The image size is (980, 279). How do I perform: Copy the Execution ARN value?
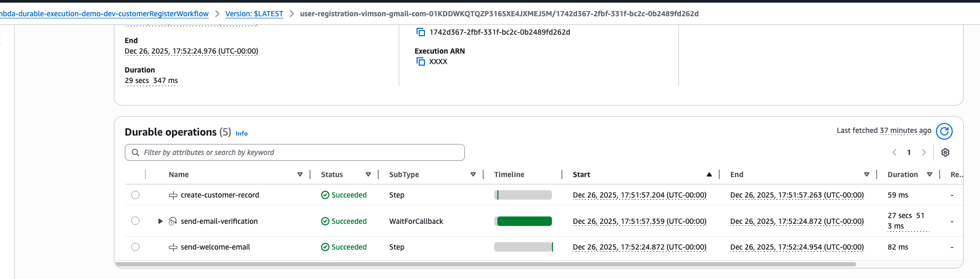420,61
